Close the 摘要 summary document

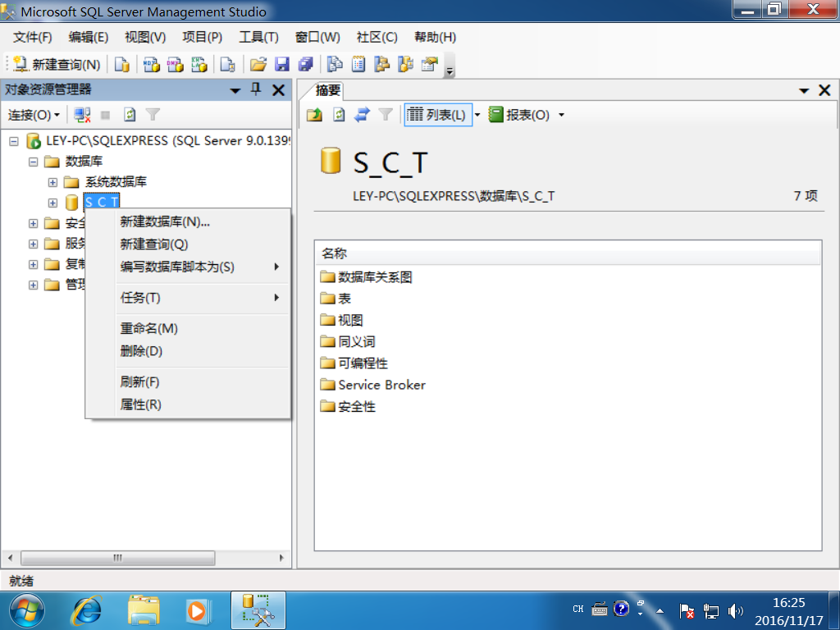click(825, 90)
